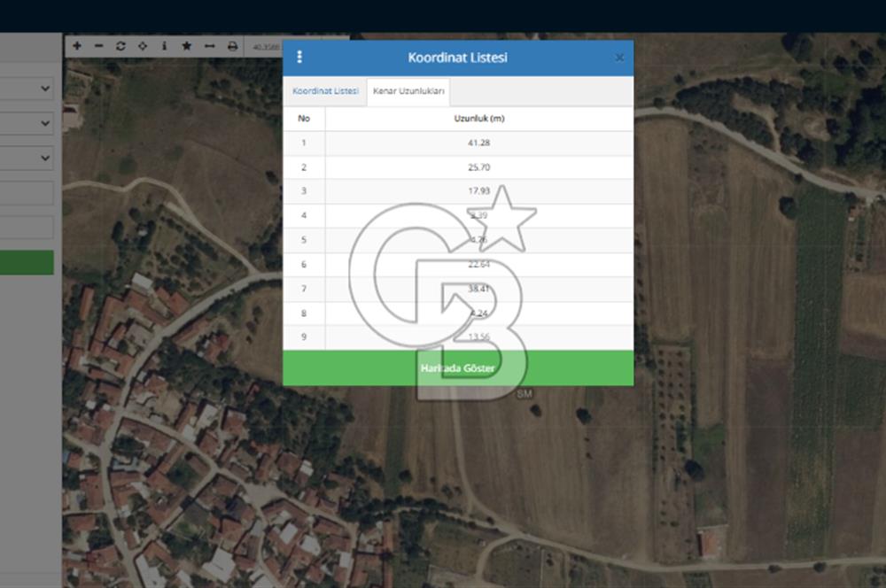
Task: Click the refresh map icon
Action: pyautogui.click(x=120, y=46)
